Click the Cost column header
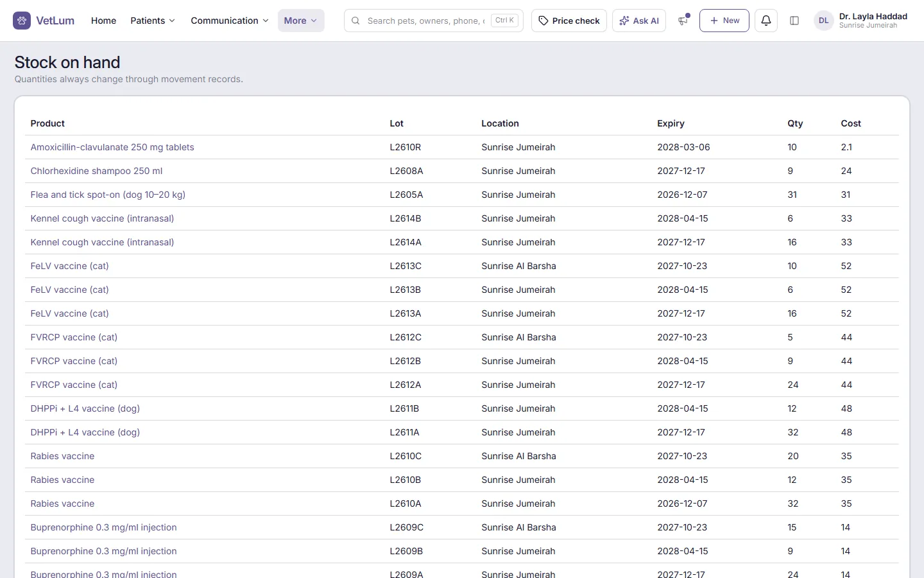The height and width of the screenshot is (578, 924). tap(851, 123)
